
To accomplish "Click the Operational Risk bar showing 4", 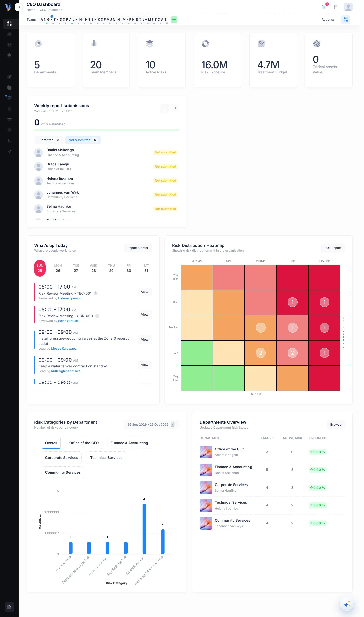I will coord(144,529).
